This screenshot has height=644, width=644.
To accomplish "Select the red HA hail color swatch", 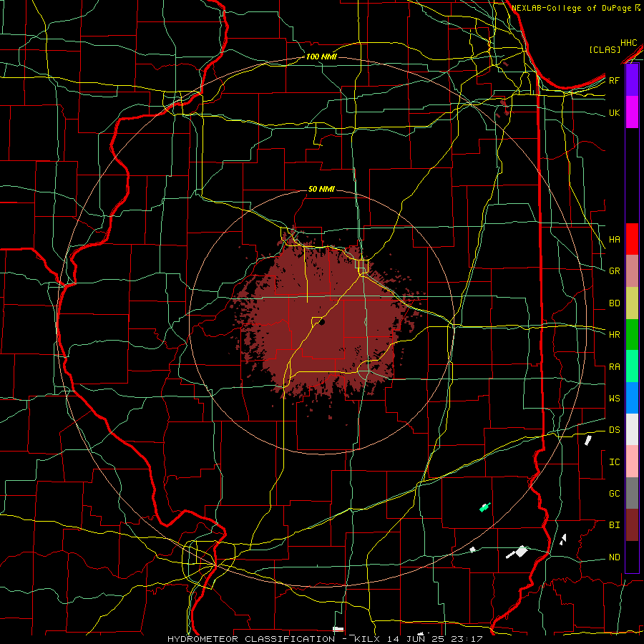I will pyautogui.click(x=632, y=239).
